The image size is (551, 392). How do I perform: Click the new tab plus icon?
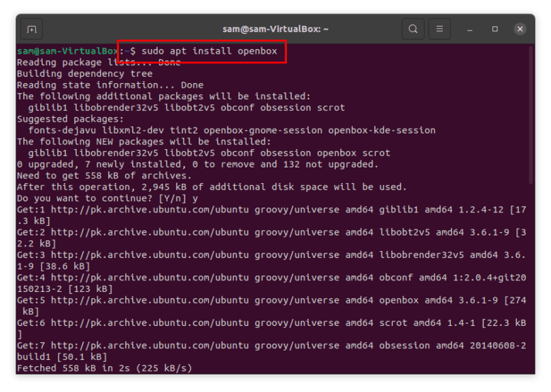coord(31,29)
